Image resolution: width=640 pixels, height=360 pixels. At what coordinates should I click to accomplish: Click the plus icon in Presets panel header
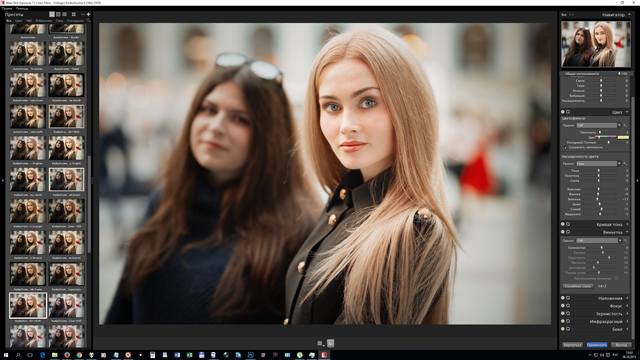tap(89, 14)
